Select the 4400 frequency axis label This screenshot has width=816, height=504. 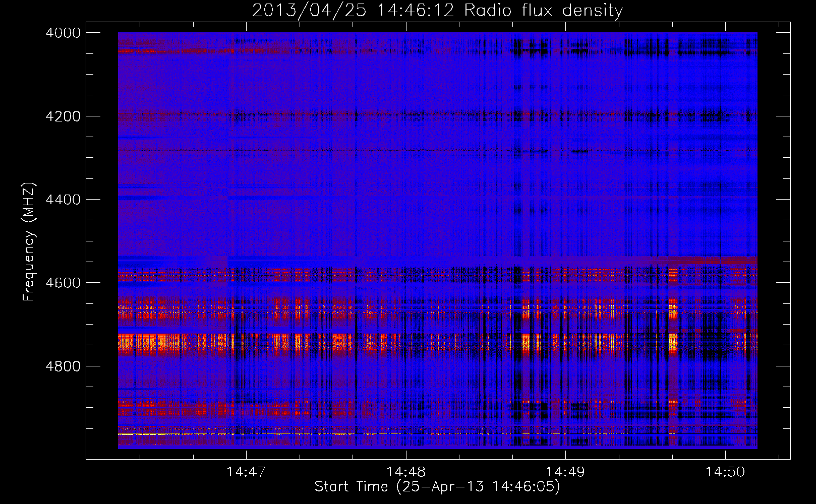click(63, 200)
